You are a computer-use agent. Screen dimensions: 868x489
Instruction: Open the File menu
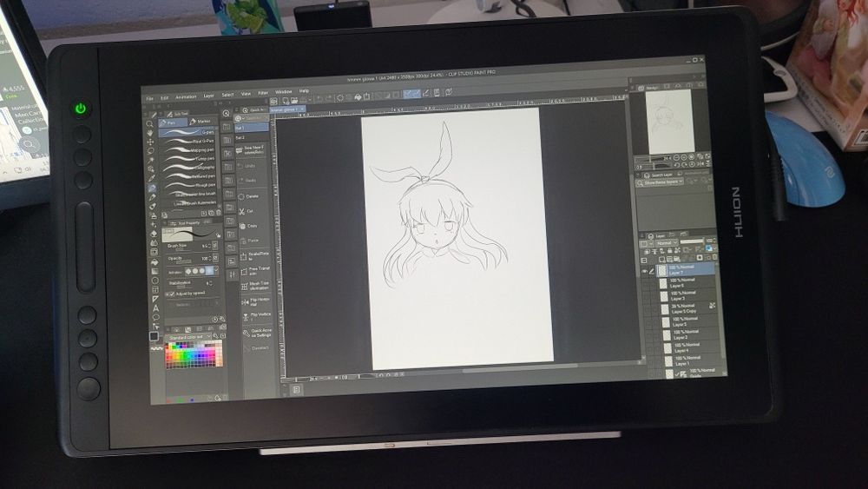coord(149,98)
